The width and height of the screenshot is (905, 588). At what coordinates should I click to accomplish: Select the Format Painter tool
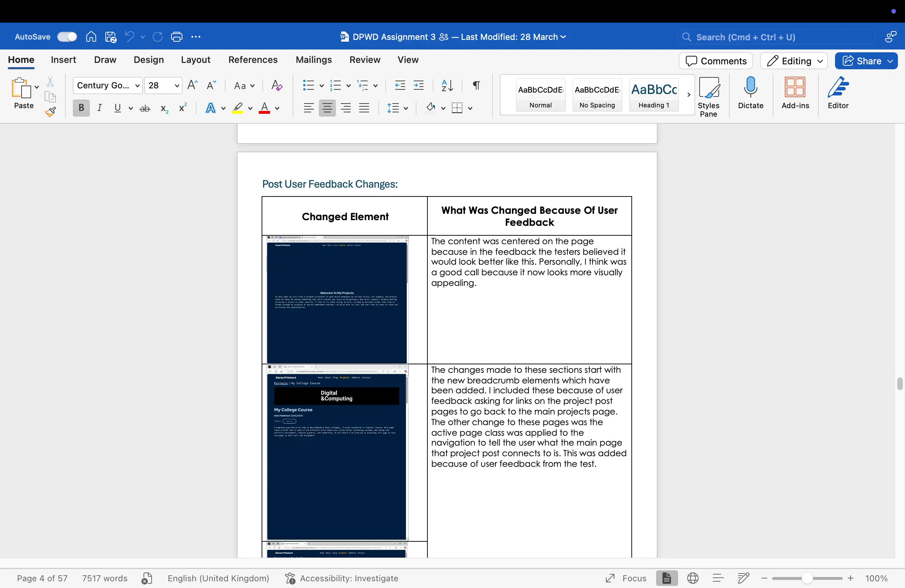[x=51, y=112]
